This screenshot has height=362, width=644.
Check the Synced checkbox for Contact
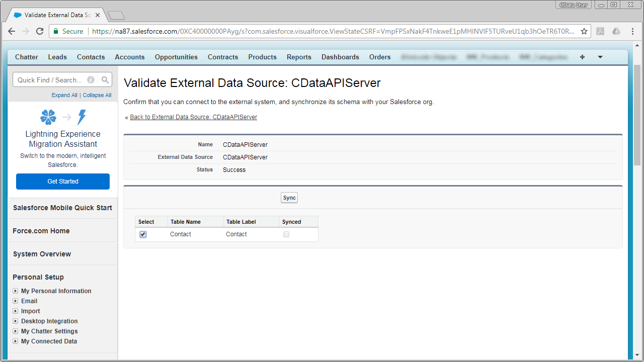[x=286, y=234]
